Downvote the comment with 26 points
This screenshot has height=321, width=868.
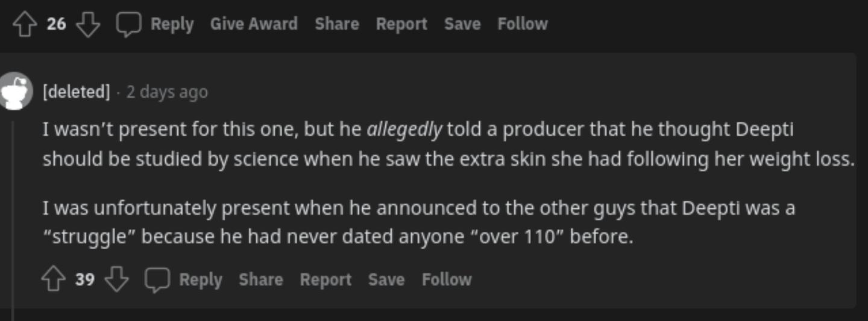(x=88, y=25)
